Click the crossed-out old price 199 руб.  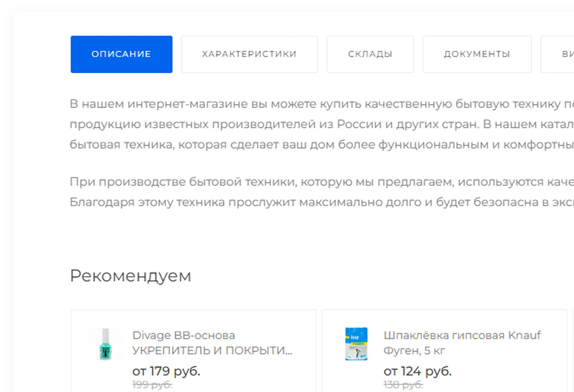(151, 384)
